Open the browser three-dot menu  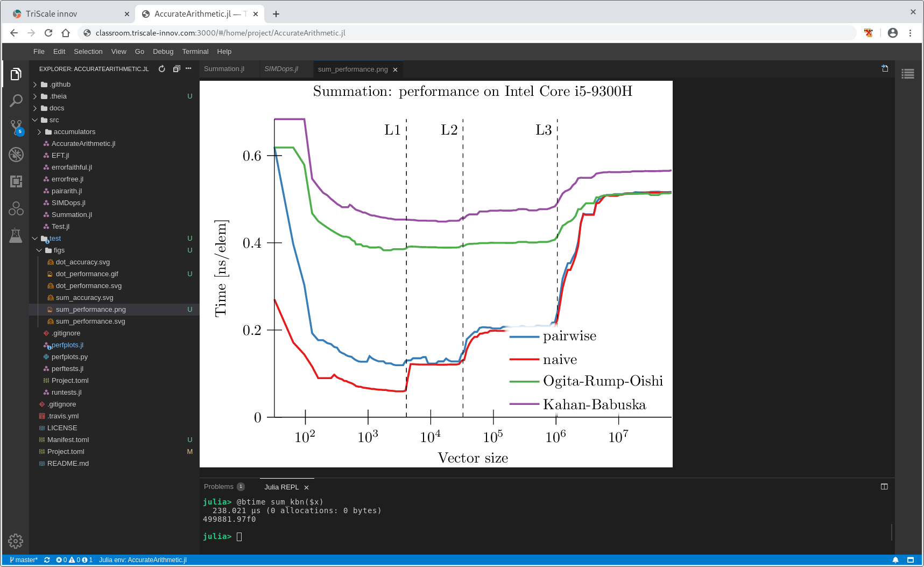click(911, 33)
